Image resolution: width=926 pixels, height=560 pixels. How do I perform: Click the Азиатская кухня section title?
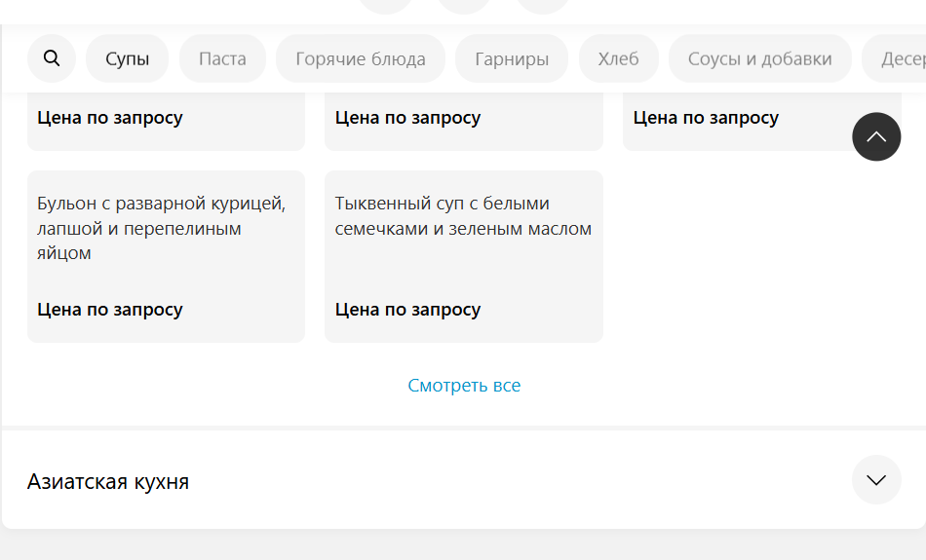(108, 481)
